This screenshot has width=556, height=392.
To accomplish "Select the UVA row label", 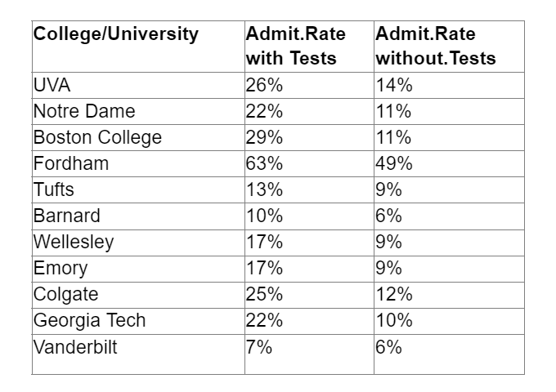I will tap(53, 85).
